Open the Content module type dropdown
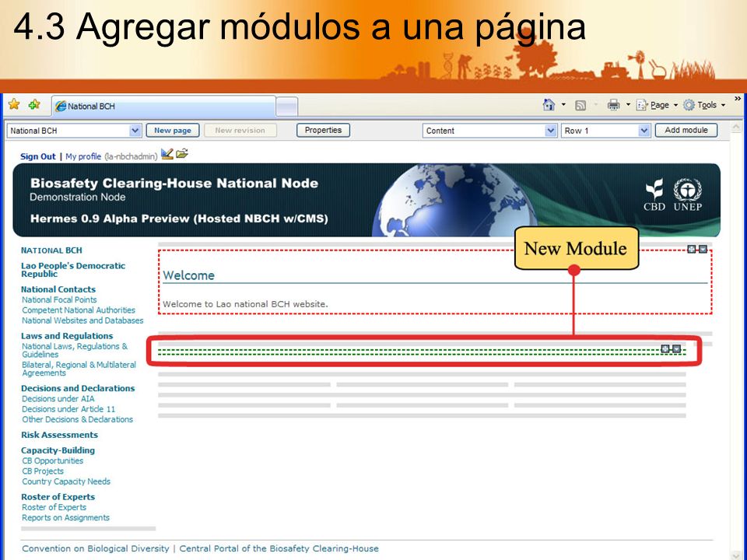Screen dimensions: 747x560 pyautogui.click(x=489, y=131)
